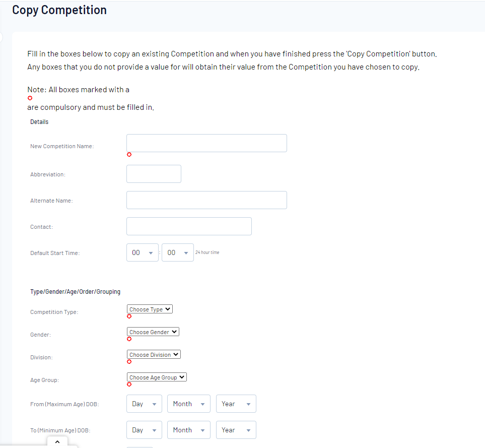Image resolution: width=485 pixels, height=448 pixels.
Task: Open the To DOB Year dropdown
Action: coord(236,430)
